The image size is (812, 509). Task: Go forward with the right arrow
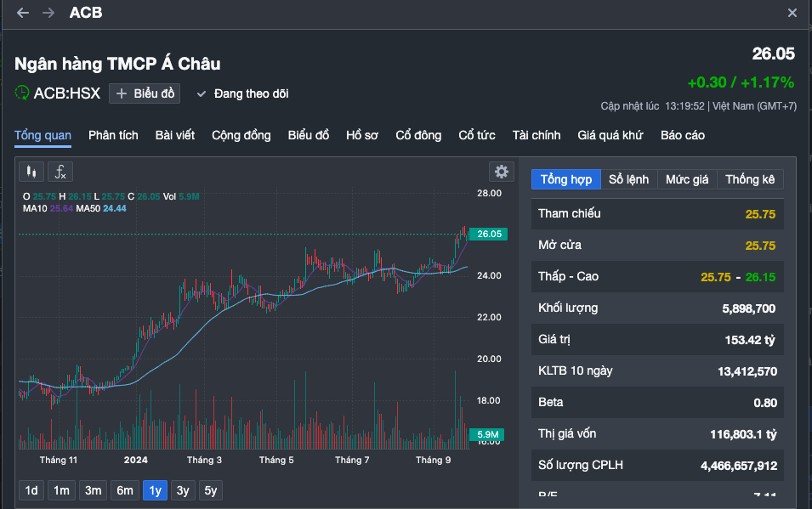point(48,13)
